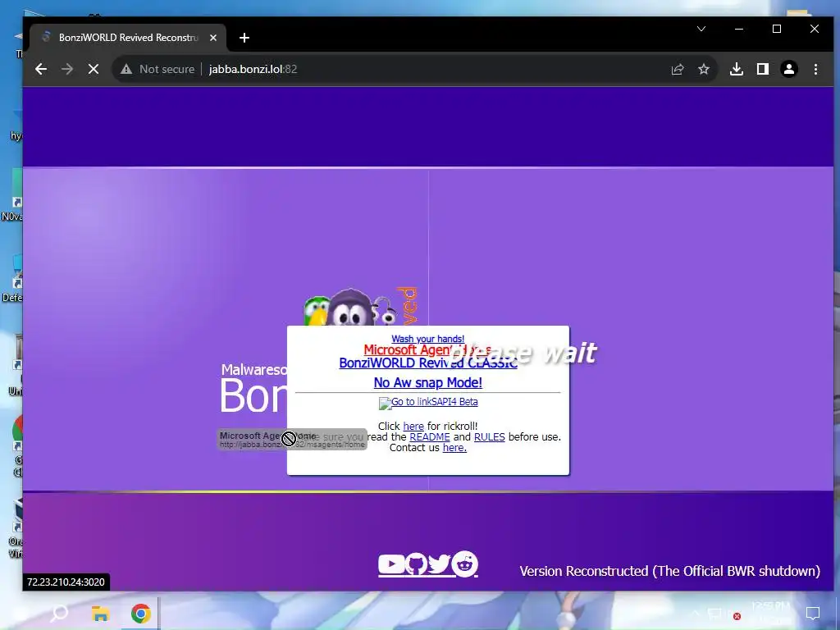The height and width of the screenshot is (630, 840).
Task: Stop page loading with the X button
Action: tap(94, 69)
